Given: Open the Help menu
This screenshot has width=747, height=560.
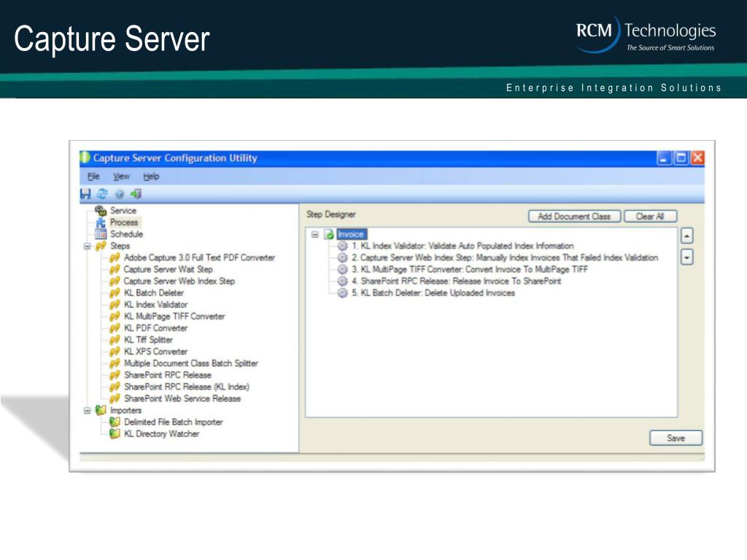Looking at the screenshot, I should 151,176.
